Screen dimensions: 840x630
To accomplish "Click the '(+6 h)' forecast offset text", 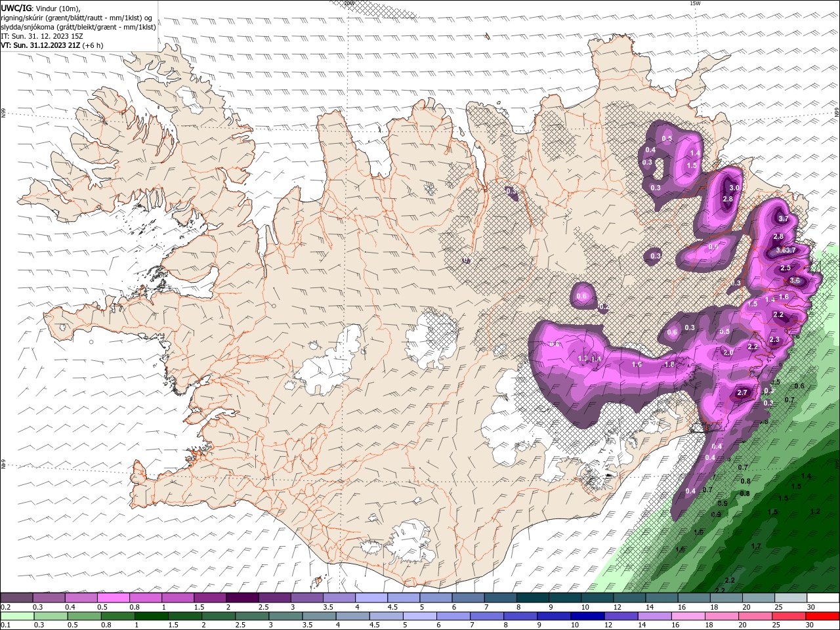I will (93, 45).
